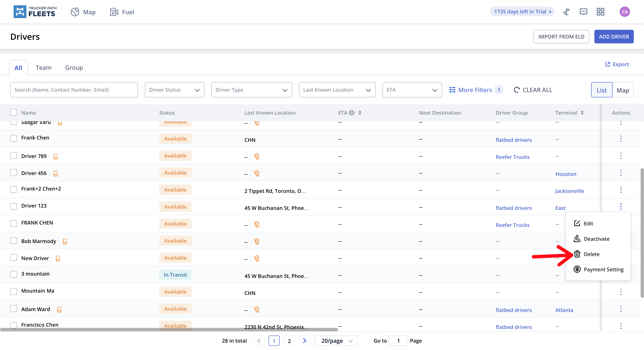Click location-off icon in Driver 789 row
The height and width of the screenshot is (350, 644).
point(256,157)
